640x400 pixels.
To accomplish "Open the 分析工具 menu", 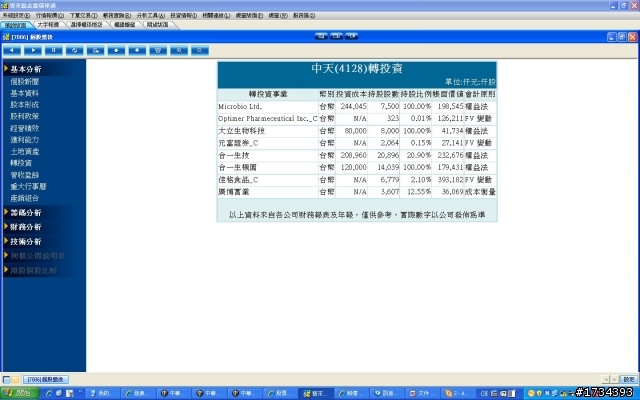I will pyautogui.click(x=151, y=16).
